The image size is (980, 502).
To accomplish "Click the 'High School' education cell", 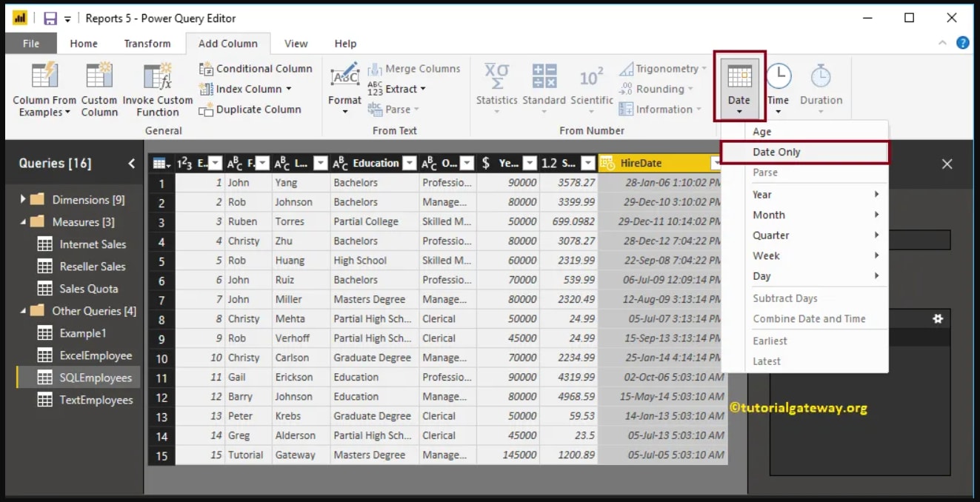I will [x=374, y=261].
